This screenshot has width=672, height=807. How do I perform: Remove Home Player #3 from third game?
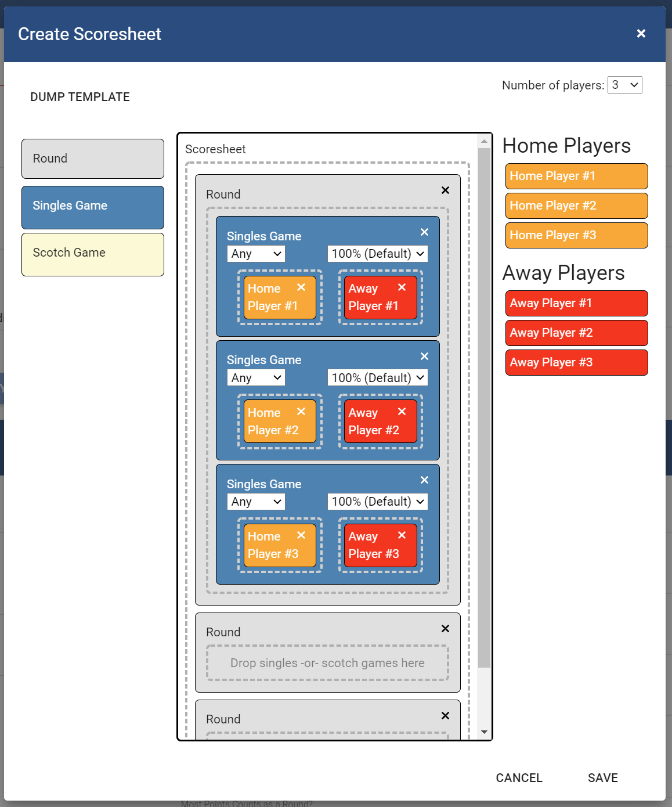[x=301, y=535]
